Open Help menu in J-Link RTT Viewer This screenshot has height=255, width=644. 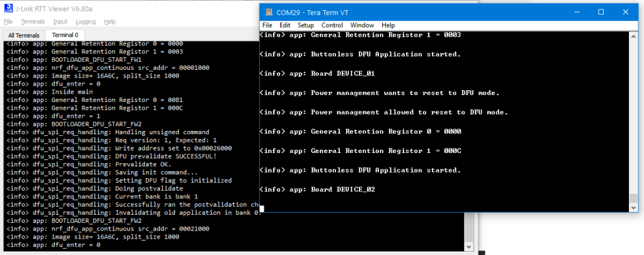pos(110,21)
